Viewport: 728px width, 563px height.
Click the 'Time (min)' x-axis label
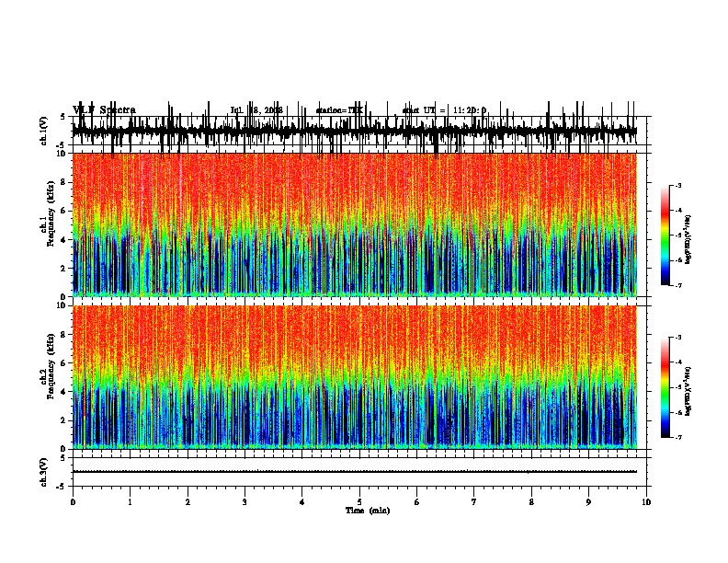(368, 511)
